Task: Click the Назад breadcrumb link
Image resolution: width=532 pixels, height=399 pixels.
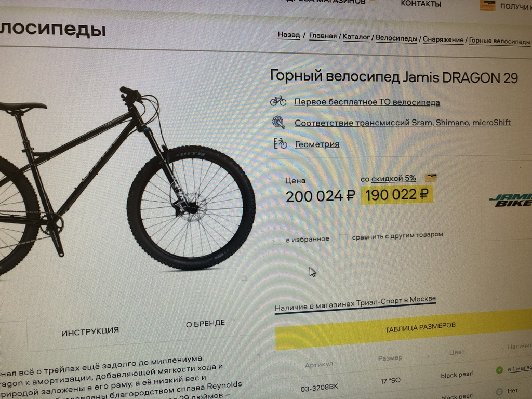Action: tap(289, 35)
